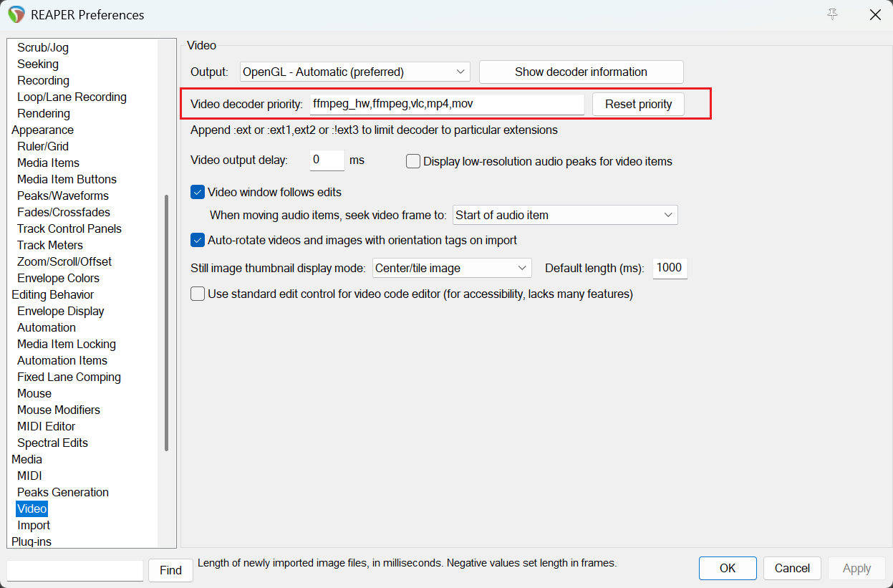Uncheck Auto-rotate videos and images checkbox
This screenshot has width=893, height=588.
pyautogui.click(x=198, y=240)
